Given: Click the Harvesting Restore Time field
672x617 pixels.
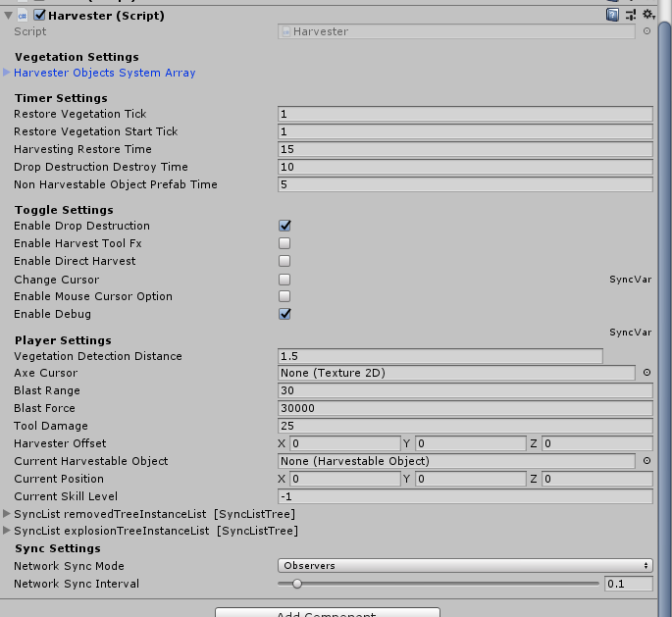Looking at the screenshot, I should 465,149.
